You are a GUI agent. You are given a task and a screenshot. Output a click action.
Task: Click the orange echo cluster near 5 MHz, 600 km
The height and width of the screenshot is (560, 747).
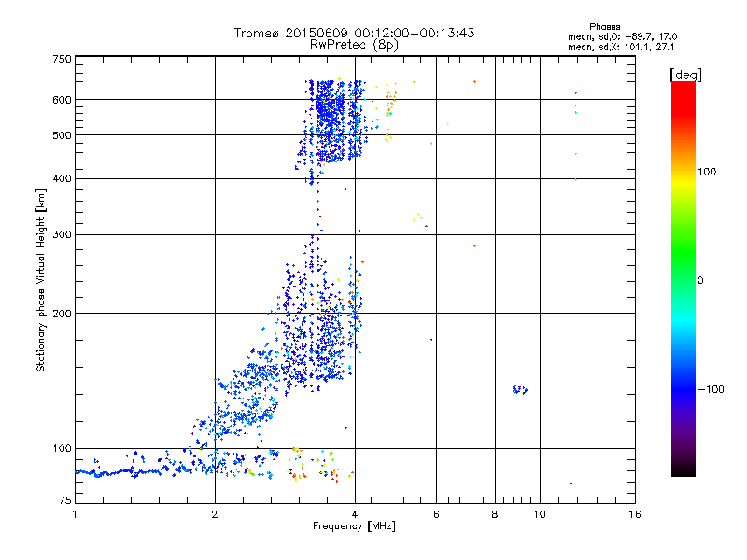point(390,103)
